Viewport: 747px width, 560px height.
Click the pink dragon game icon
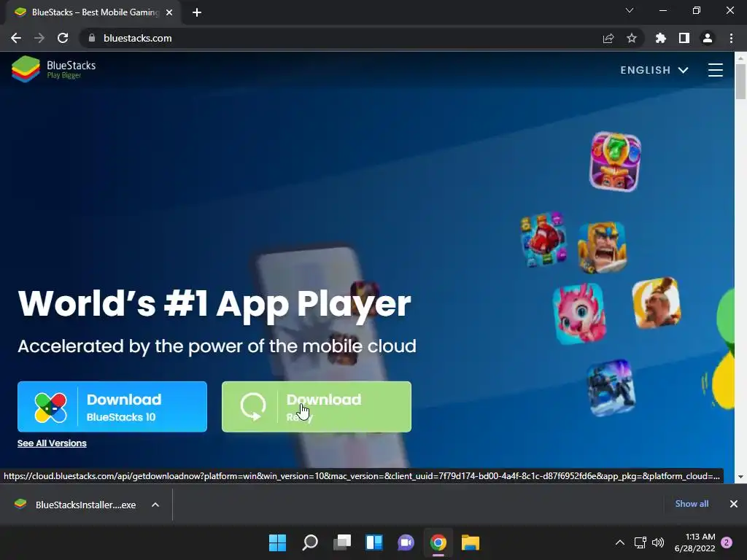[x=579, y=314]
